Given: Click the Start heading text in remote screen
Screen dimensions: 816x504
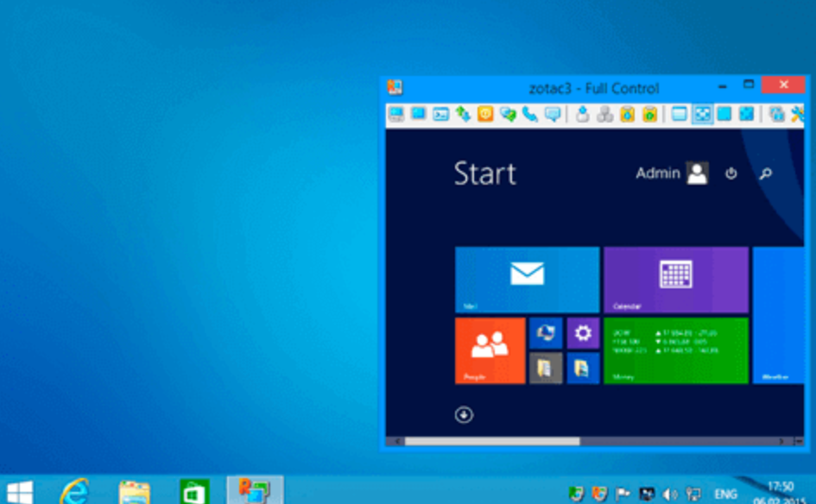Looking at the screenshot, I should tap(485, 173).
